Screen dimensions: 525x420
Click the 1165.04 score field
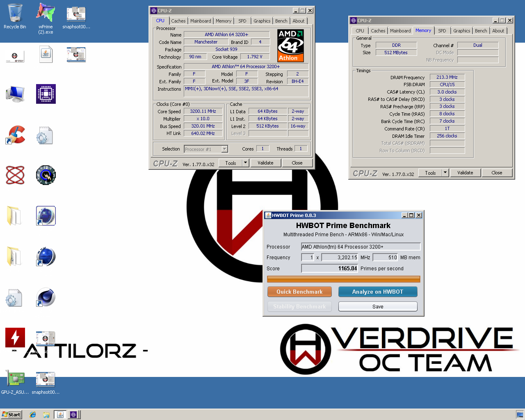[330, 268]
